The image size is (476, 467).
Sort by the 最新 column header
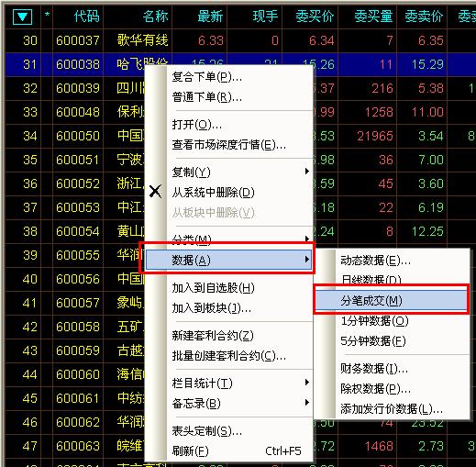point(210,17)
